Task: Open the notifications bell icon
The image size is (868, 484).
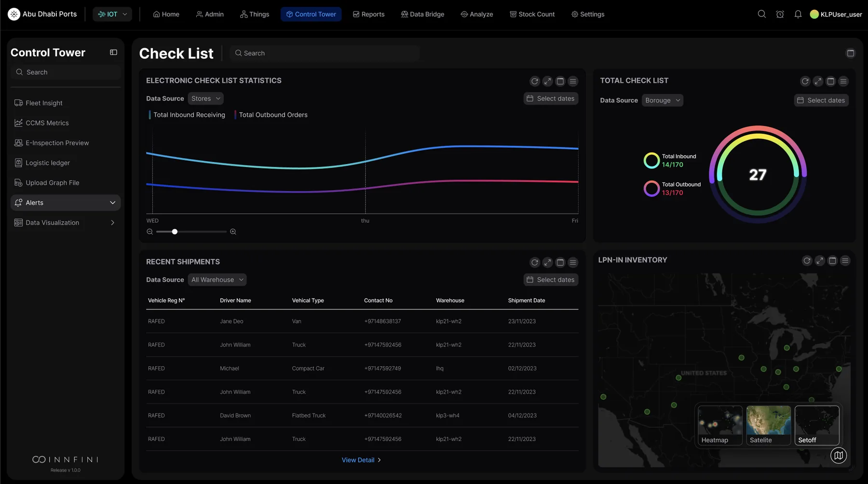Action: click(798, 14)
